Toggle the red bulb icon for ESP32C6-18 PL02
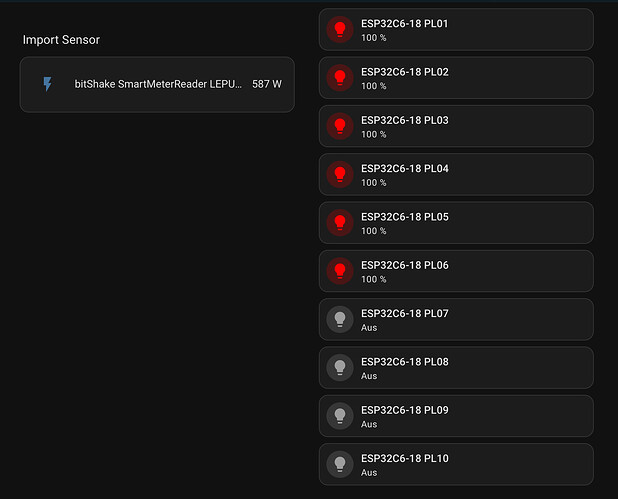The width and height of the screenshot is (618, 499). 340,78
